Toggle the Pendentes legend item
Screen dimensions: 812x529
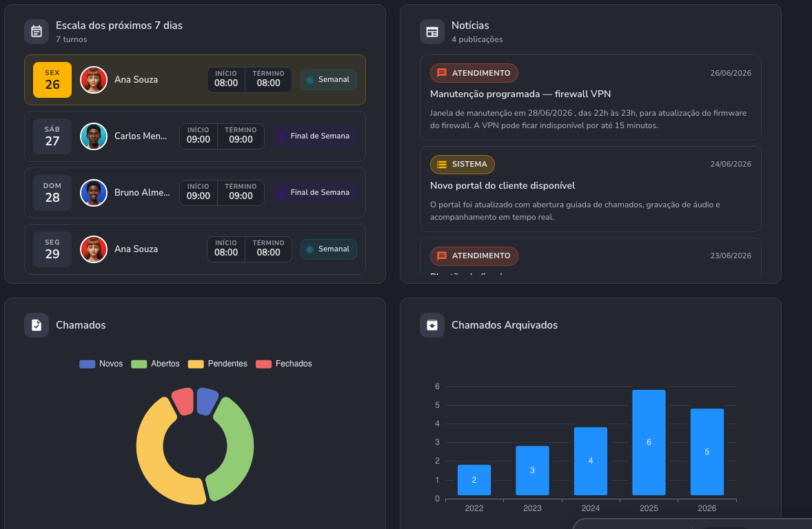coord(218,364)
